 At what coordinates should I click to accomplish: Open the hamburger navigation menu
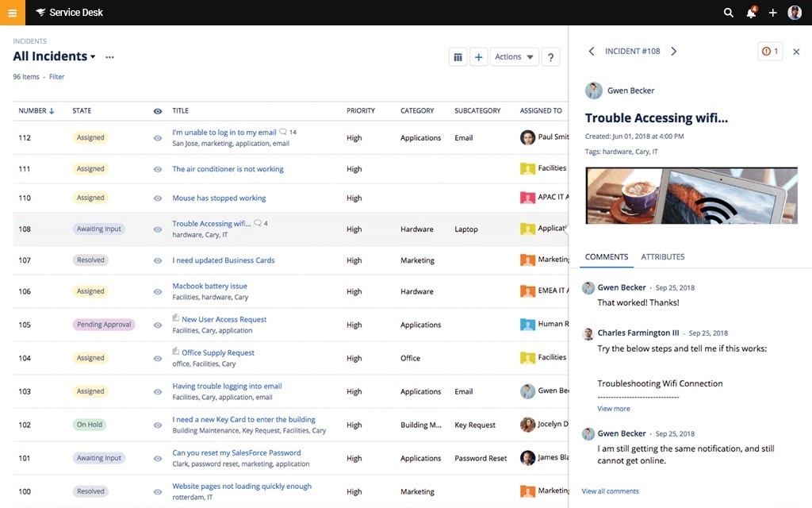pos(11,12)
